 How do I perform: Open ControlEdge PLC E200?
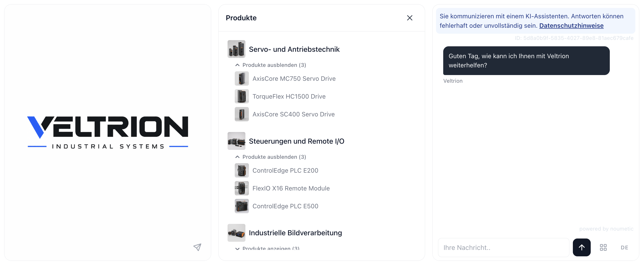coord(285,170)
